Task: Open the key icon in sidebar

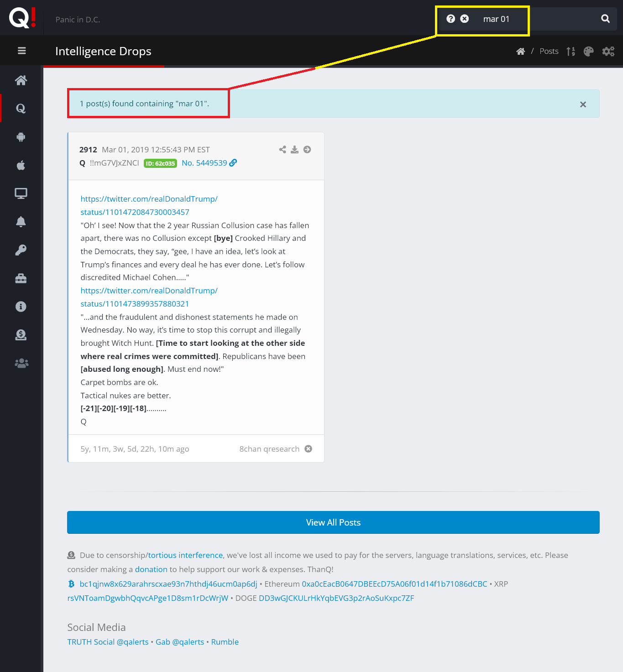Action: [21, 250]
